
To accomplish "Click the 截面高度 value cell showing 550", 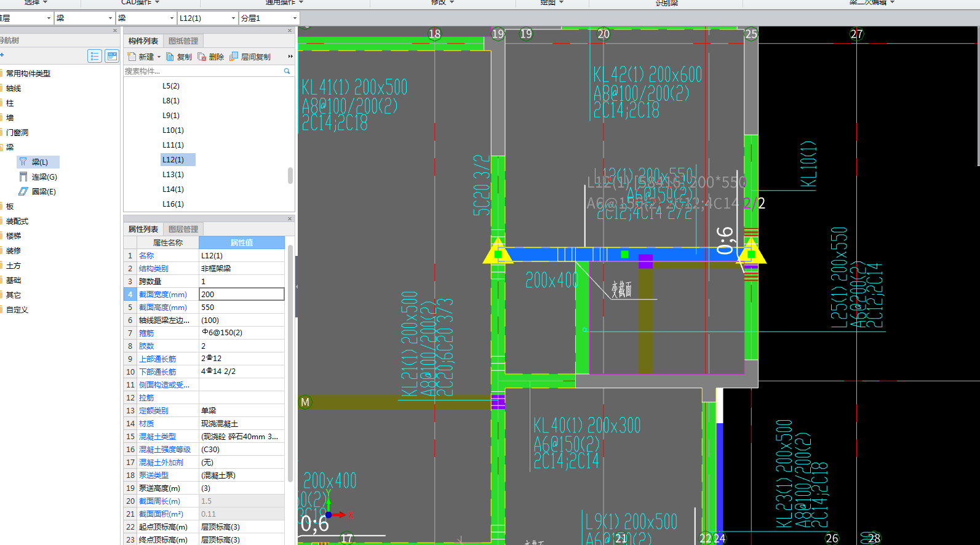I will point(242,308).
